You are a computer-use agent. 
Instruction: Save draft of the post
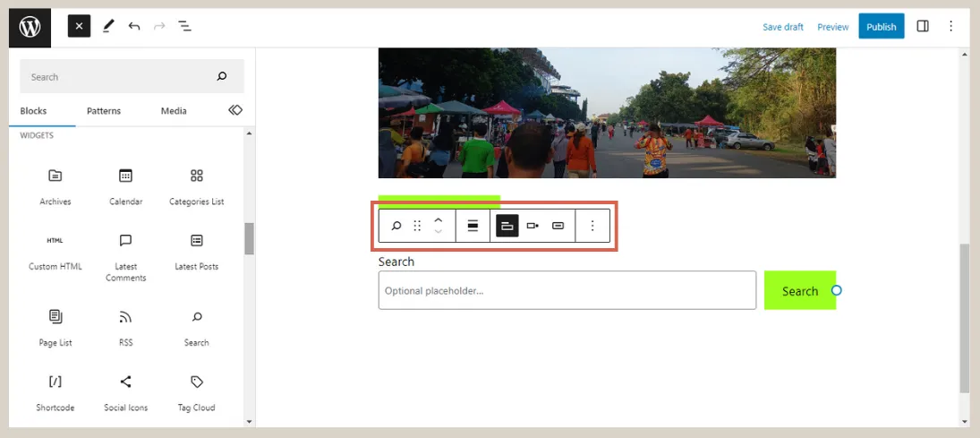(783, 27)
